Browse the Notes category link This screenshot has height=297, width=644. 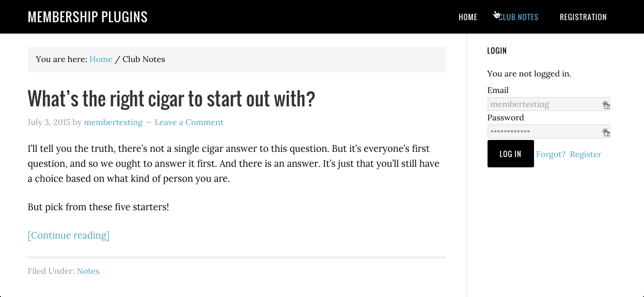pyautogui.click(x=88, y=271)
